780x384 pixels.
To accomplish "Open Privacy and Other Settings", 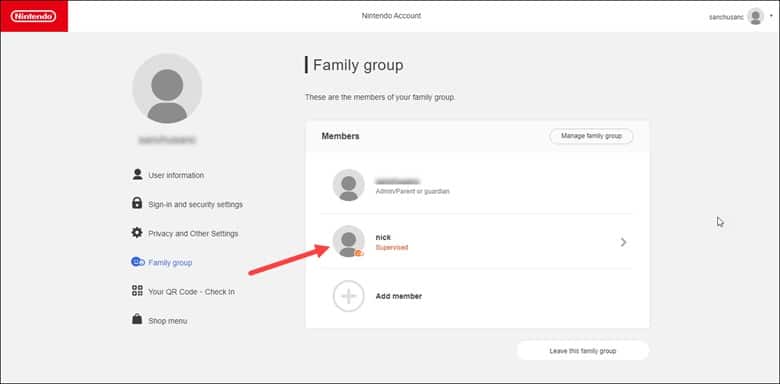I will click(x=193, y=234).
